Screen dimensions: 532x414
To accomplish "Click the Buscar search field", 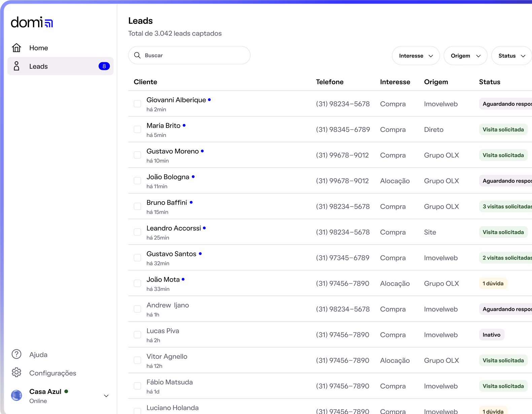I will pos(189,55).
